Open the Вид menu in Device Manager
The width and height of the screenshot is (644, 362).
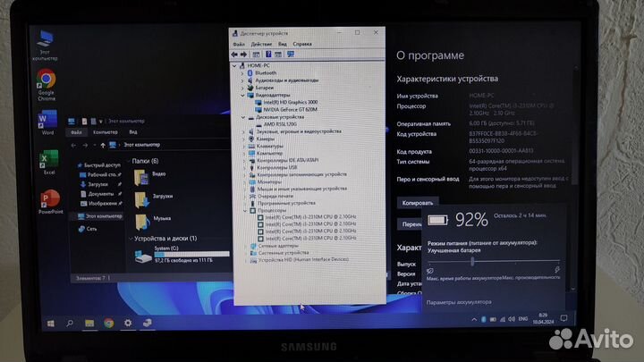coord(282,44)
